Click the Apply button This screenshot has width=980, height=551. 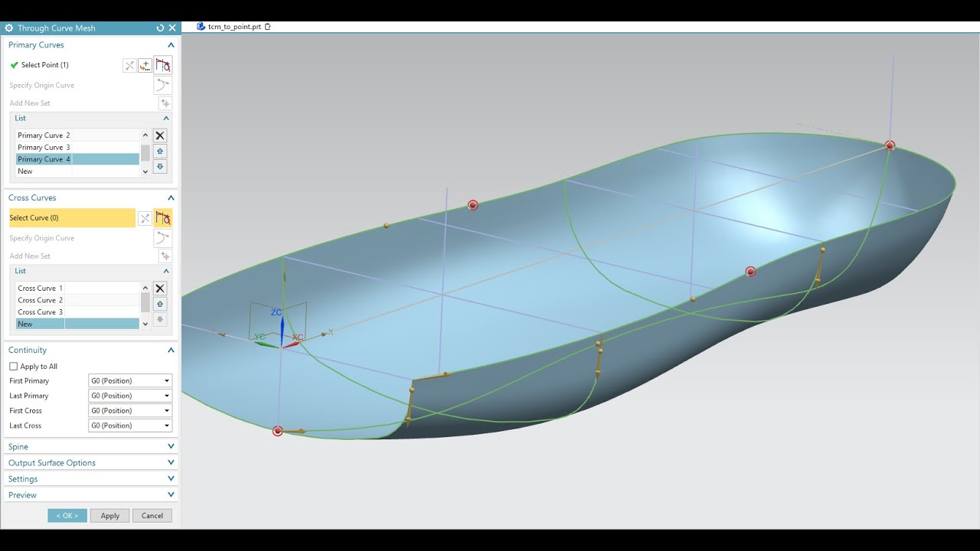(x=110, y=516)
